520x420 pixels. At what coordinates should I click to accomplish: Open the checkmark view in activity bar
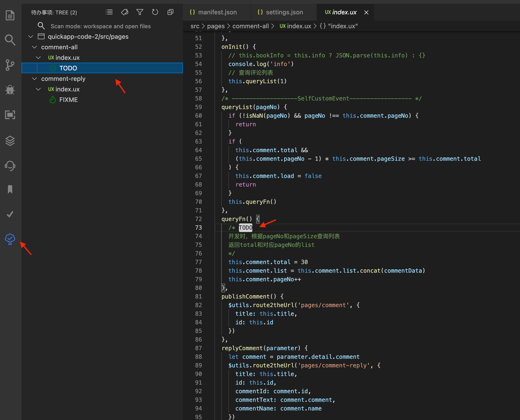pos(10,214)
